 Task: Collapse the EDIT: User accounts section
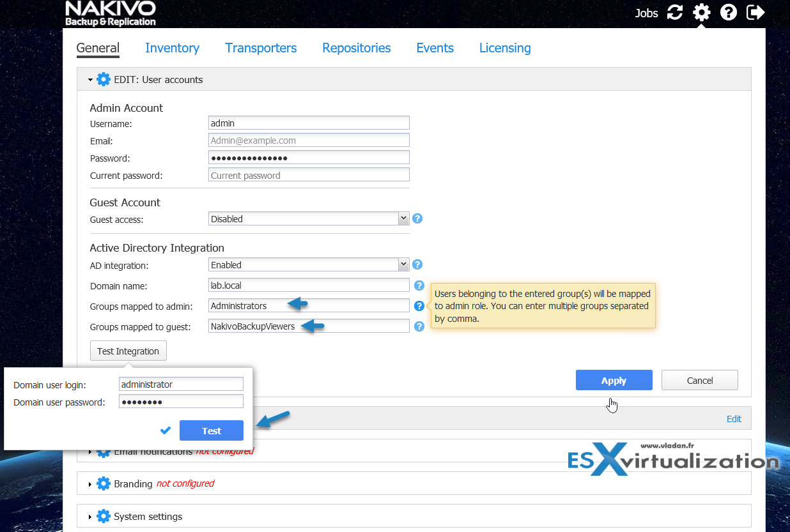91,80
